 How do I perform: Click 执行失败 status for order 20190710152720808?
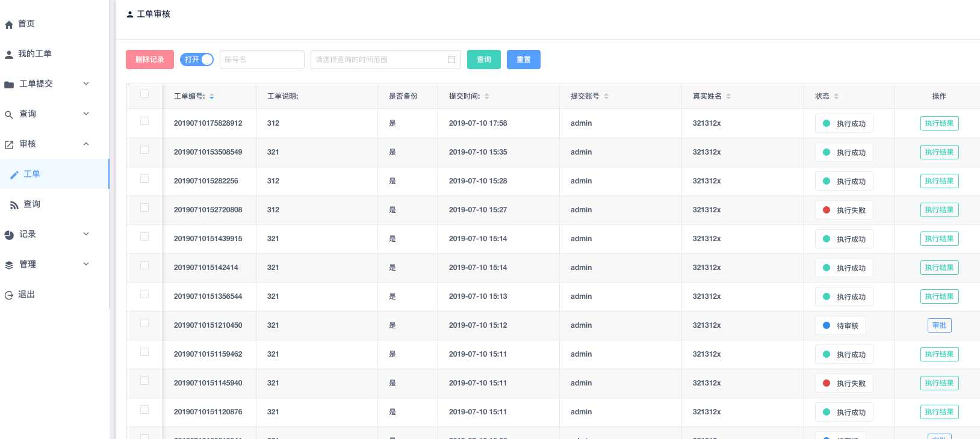pyautogui.click(x=844, y=210)
